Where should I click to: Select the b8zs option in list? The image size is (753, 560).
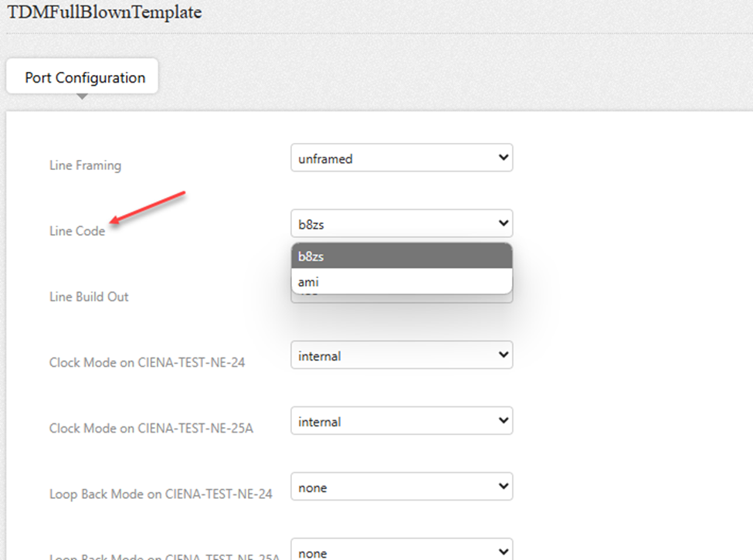coord(402,256)
